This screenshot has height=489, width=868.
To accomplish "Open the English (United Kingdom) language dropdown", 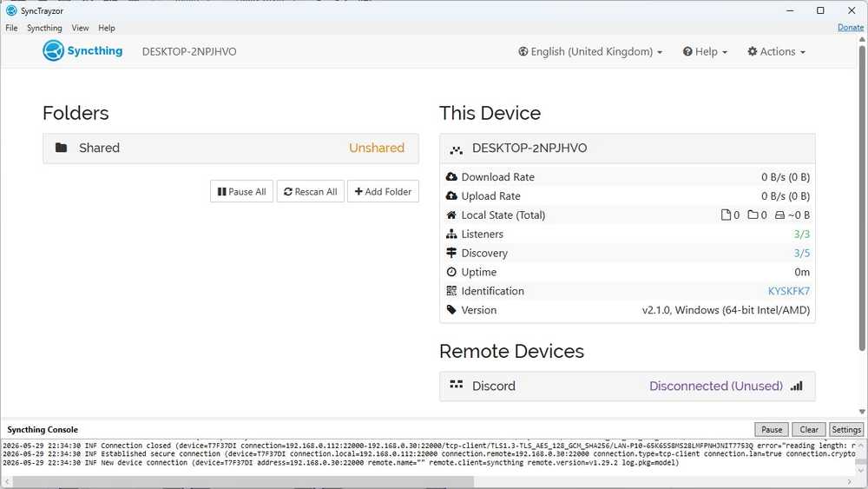I will (590, 51).
